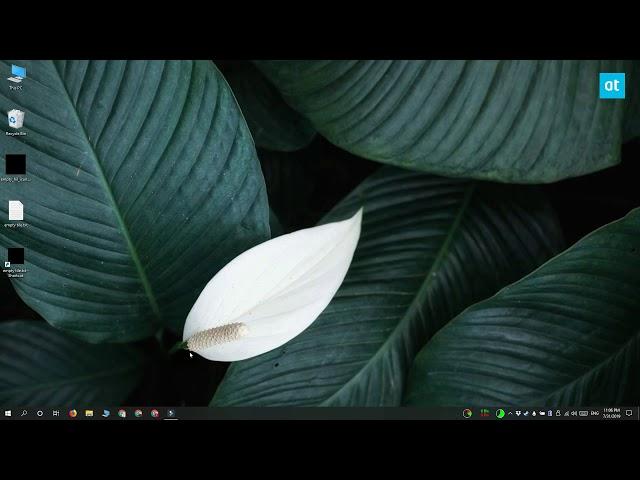Image resolution: width=640 pixels, height=480 pixels.
Task: Open the volume speaker tray icon
Action: 574,413
